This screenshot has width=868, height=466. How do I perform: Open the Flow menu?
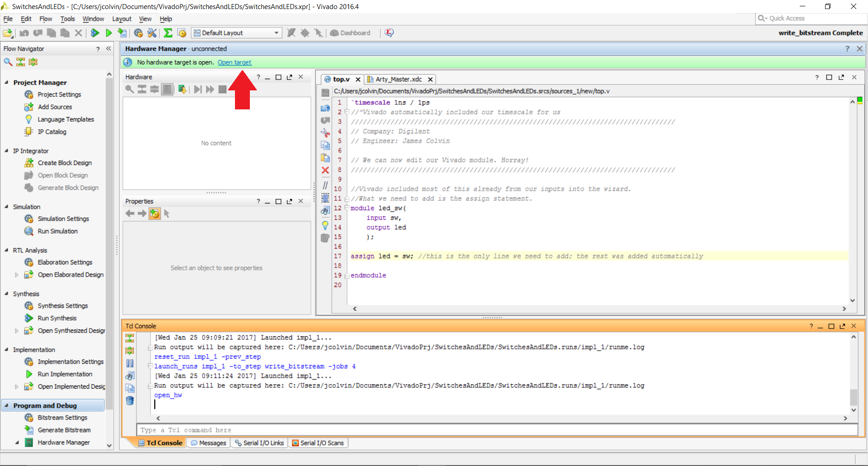(46, 19)
